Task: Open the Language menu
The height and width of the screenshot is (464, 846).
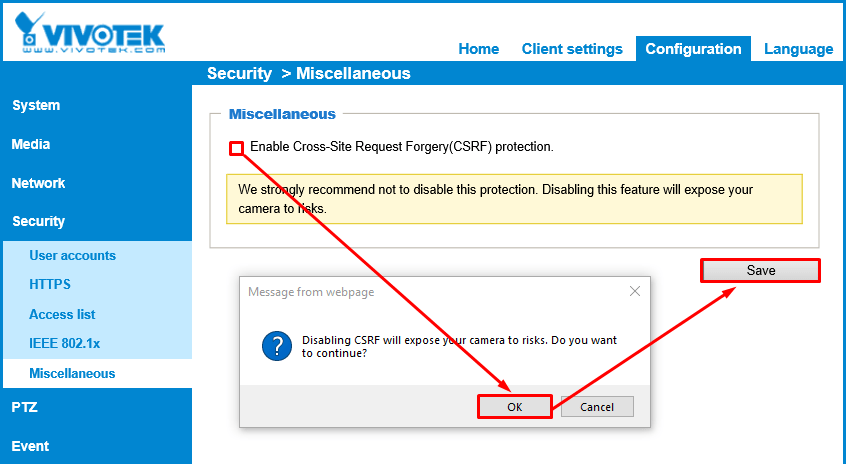Action: click(798, 49)
